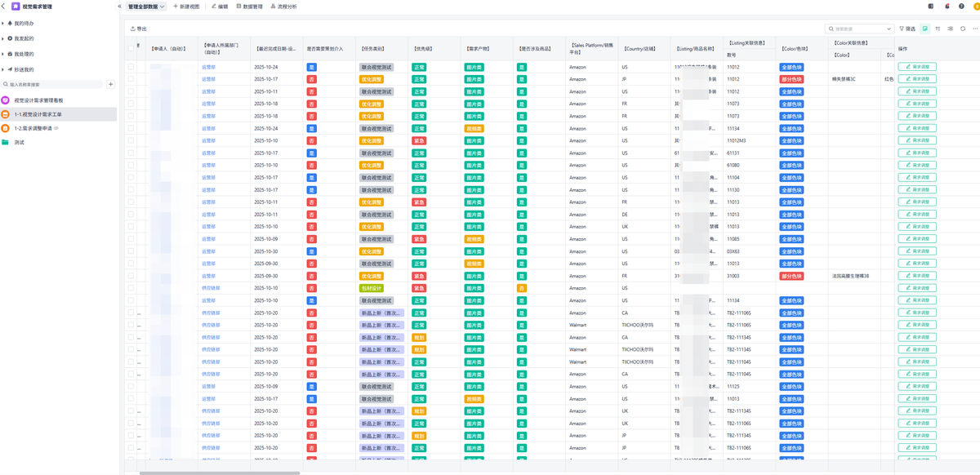Click the refresh data icon in toolbar
980x475 pixels.
click(x=963, y=29)
